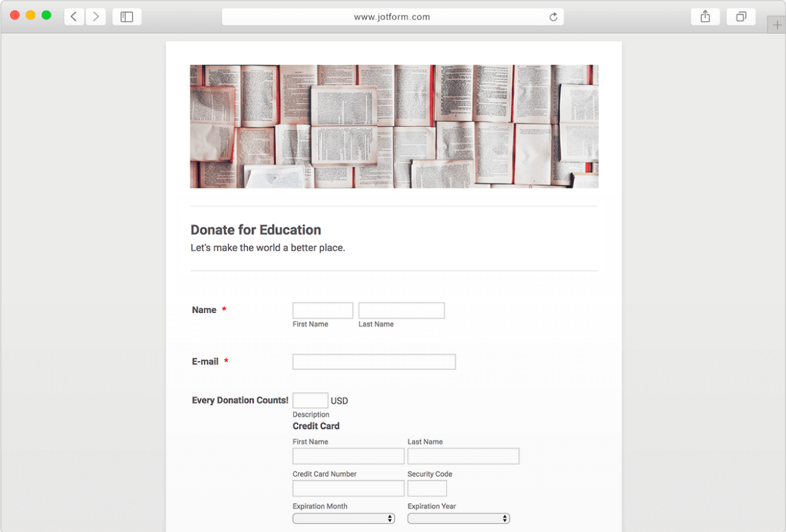Click the USD donation amount field

click(x=310, y=400)
